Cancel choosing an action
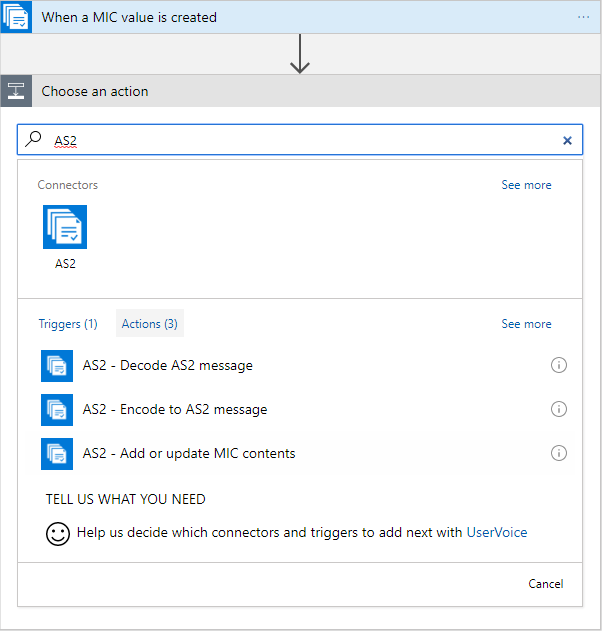 click(x=546, y=584)
